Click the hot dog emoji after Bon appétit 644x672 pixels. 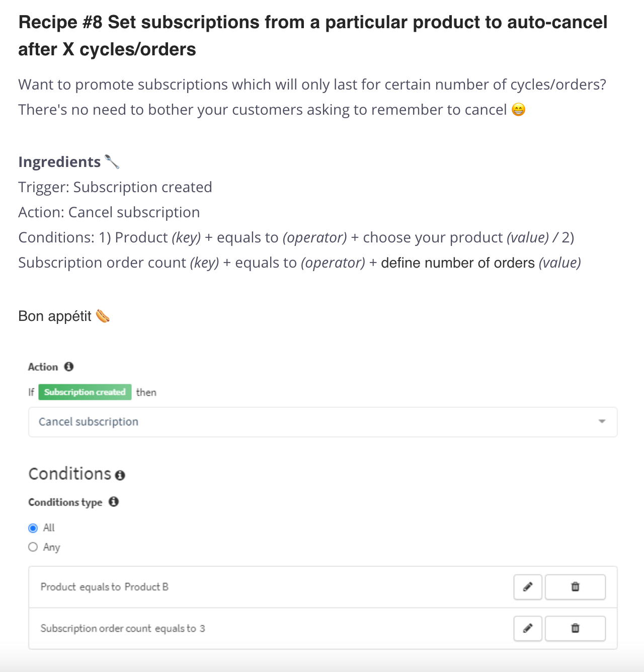(x=103, y=316)
